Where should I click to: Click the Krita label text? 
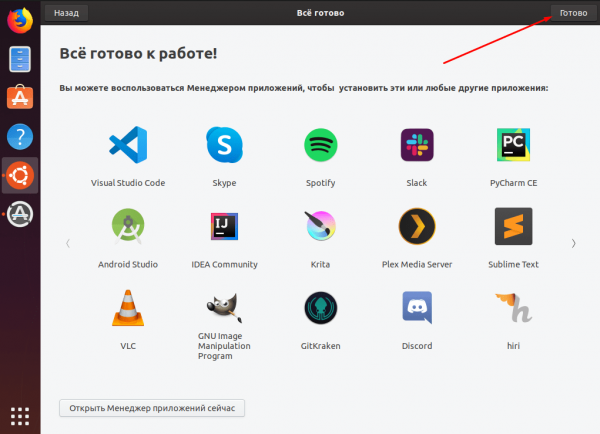coord(320,264)
